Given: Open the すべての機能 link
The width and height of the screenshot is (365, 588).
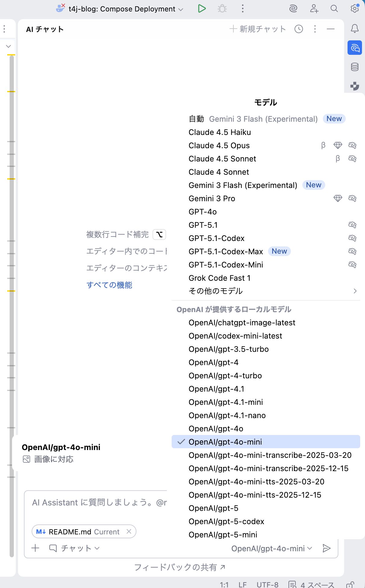Looking at the screenshot, I should coord(109,285).
